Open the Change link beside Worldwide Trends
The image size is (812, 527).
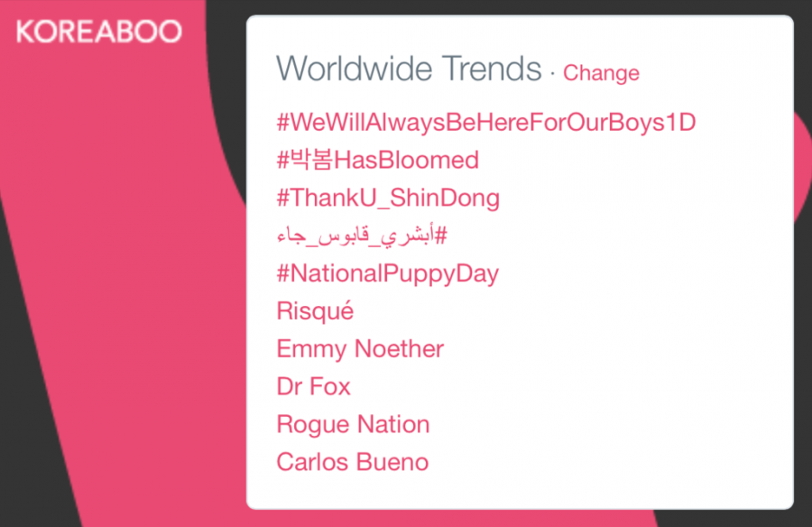click(601, 73)
